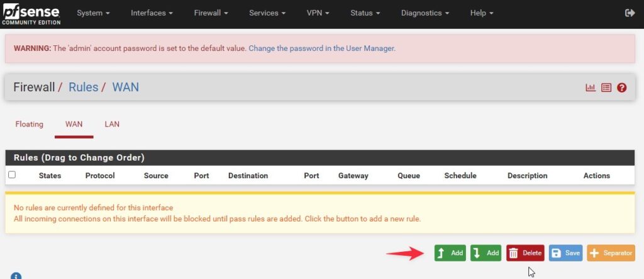
Task: Open the VPN dropdown menu
Action: click(318, 13)
